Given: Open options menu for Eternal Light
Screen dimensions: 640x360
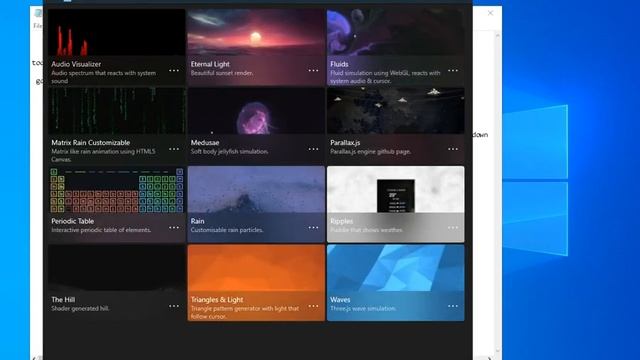Looking at the screenshot, I should click(x=313, y=71).
